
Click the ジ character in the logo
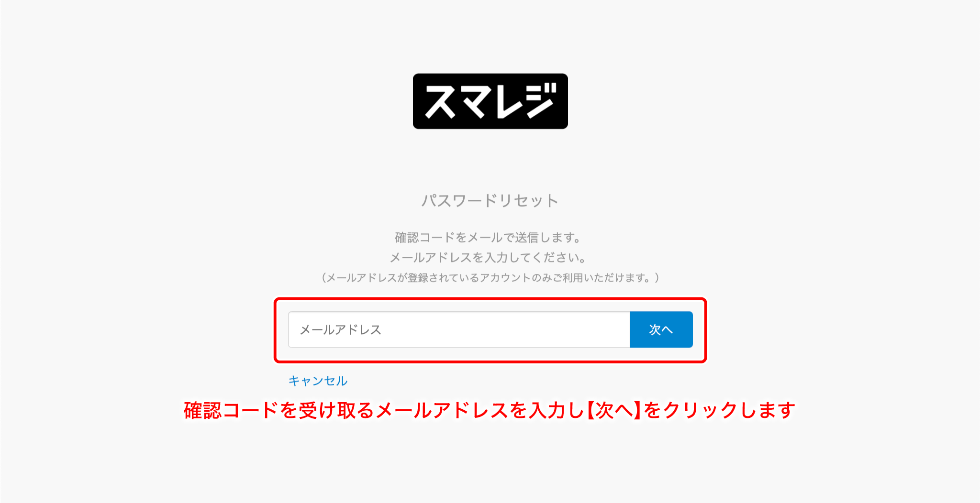(x=541, y=100)
